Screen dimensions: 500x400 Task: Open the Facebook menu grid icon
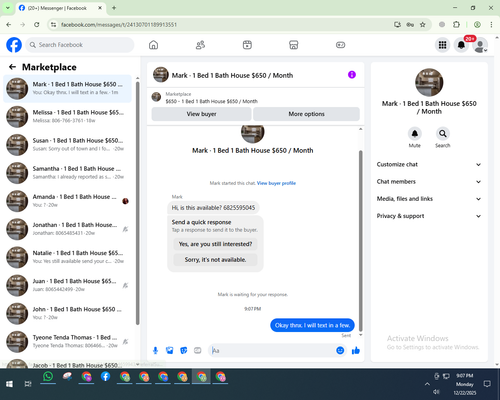click(x=442, y=45)
